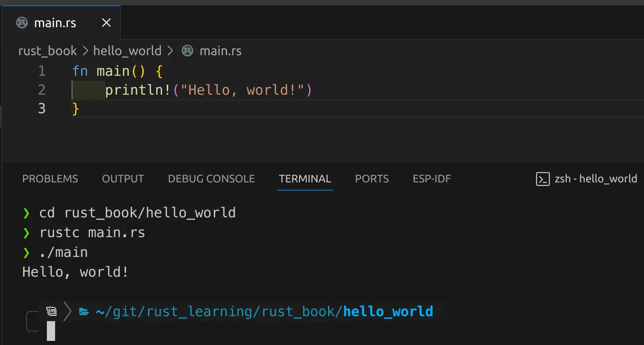644x345 pixels.
Task: Open the rust_book breadcrumb folder dropdown
Action: click(47, 51)
